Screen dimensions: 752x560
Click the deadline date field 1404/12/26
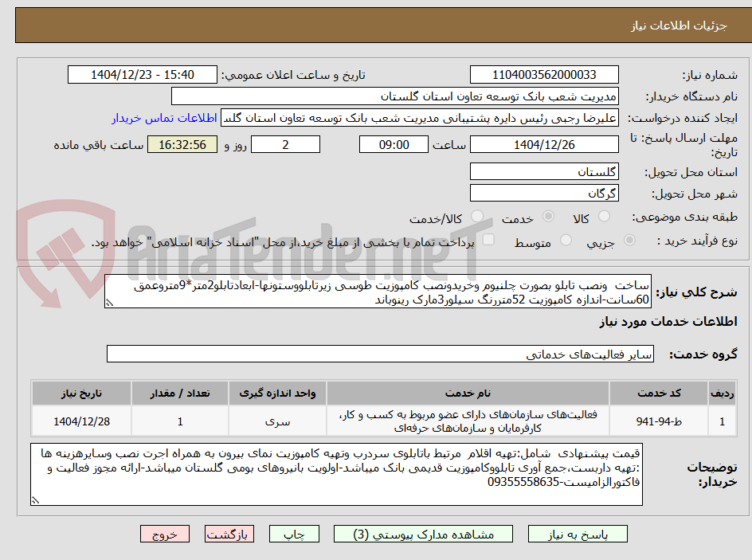[544, 144]
